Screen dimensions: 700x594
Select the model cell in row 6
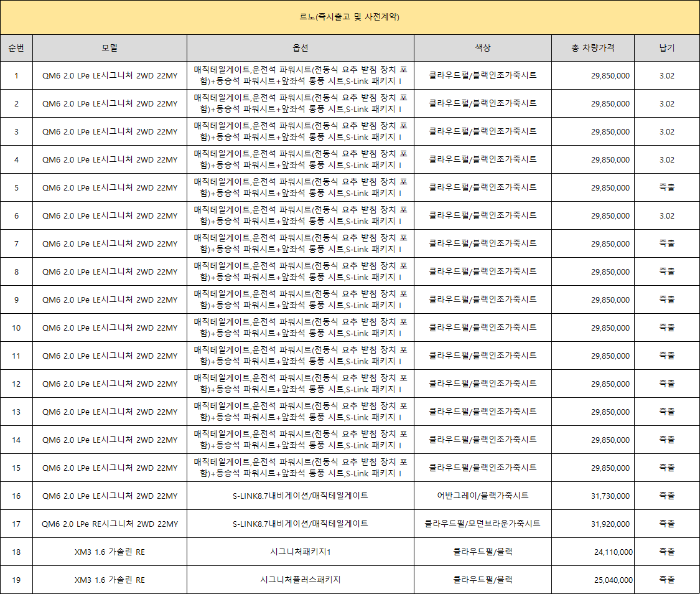click(x=110, y=215)
